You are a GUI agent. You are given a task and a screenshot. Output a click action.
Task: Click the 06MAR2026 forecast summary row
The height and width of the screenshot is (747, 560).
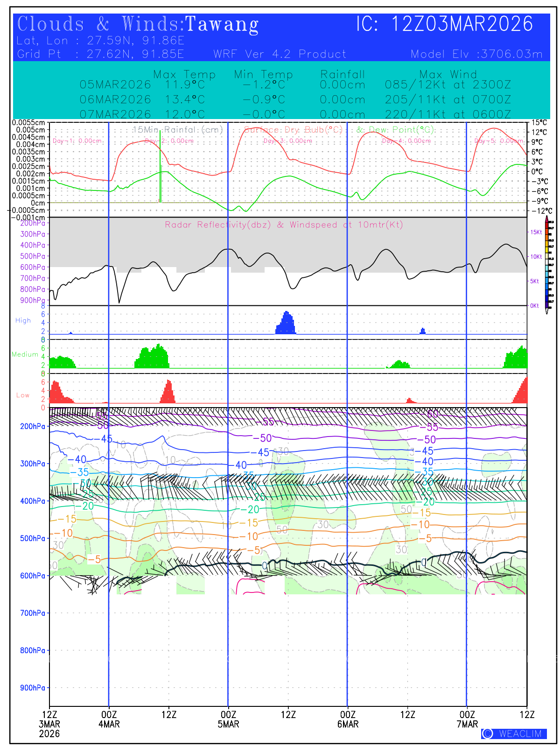point(295,100)
